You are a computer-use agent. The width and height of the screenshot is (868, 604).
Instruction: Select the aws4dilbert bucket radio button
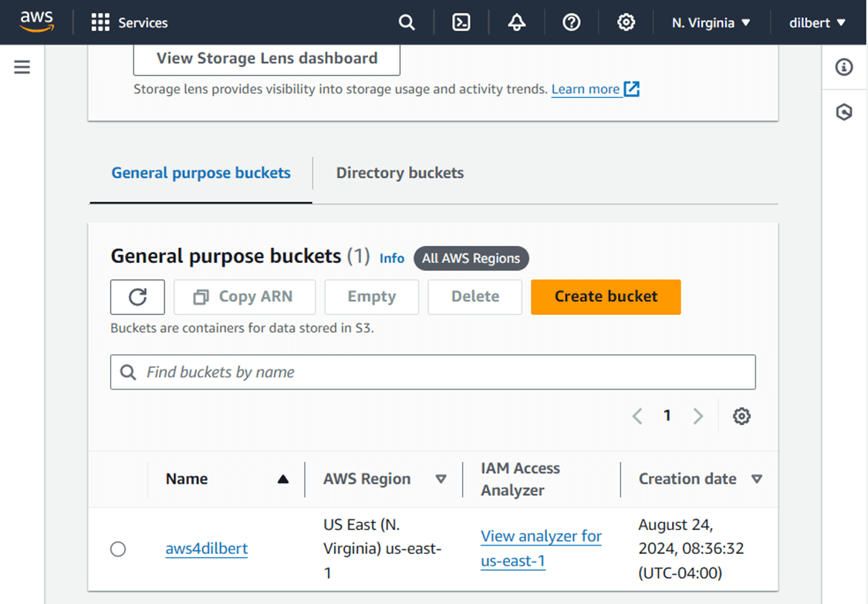118,549
